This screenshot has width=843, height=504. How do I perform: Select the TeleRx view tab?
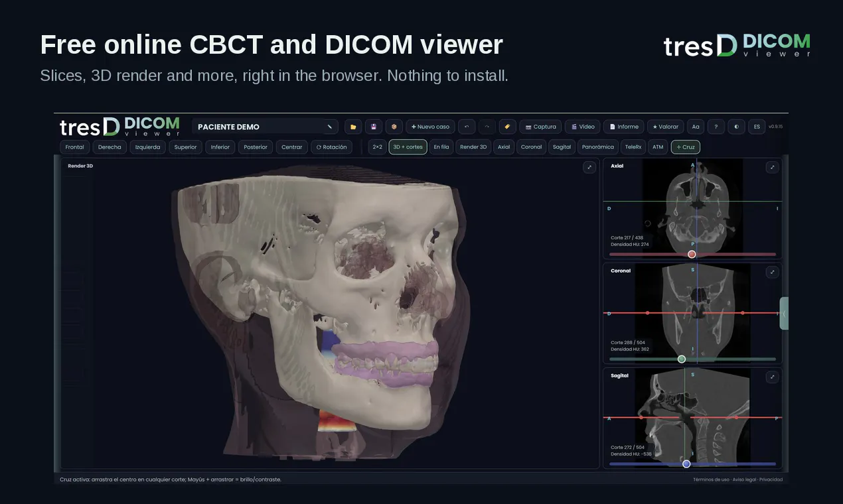[633, 147]
